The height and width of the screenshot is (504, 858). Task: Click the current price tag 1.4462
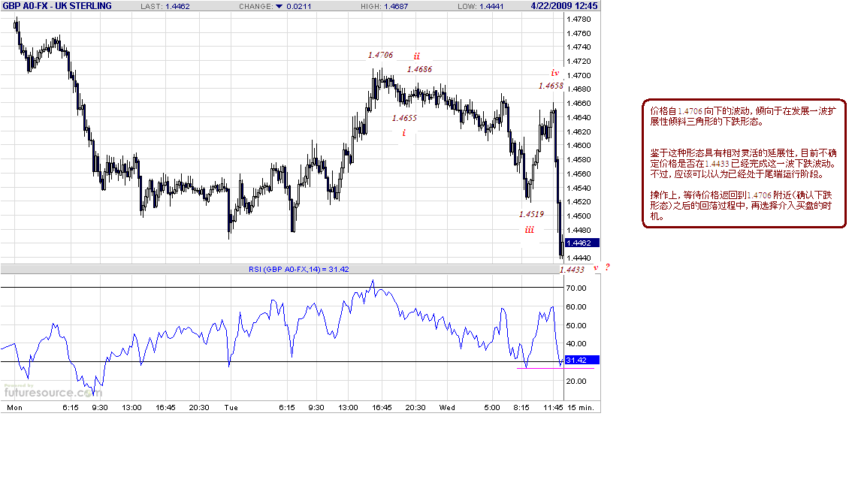582,243
